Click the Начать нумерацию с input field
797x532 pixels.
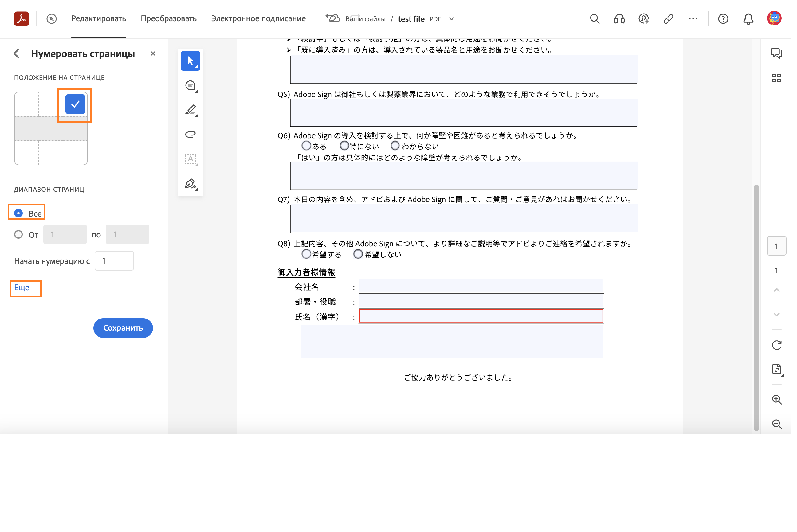click(x=114, y=260)
